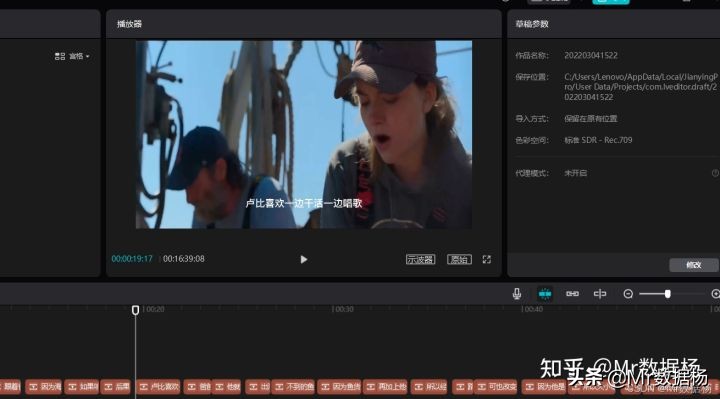The height and width of the screenshot is (399, 720).
Task: Select the 可也改变 subtitle clip
Action: pyautogui.click(x=496, y=387)
